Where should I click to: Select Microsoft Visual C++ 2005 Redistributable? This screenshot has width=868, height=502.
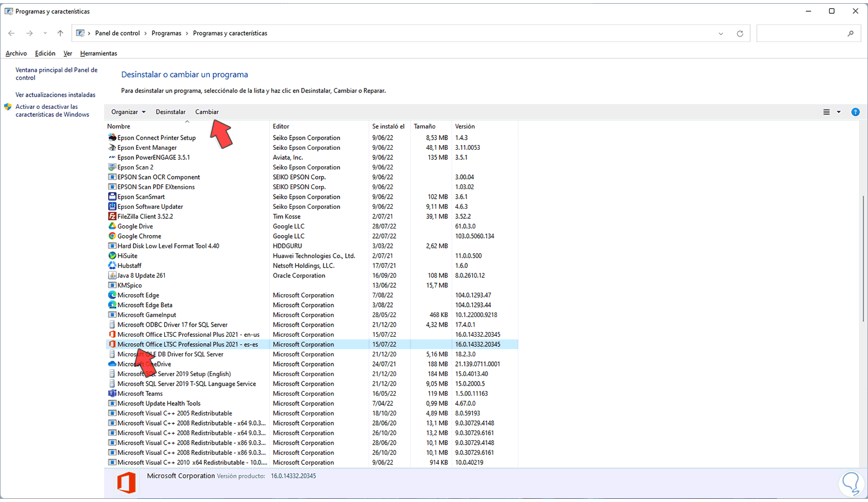pyautogui.click(x=311, y=413)
